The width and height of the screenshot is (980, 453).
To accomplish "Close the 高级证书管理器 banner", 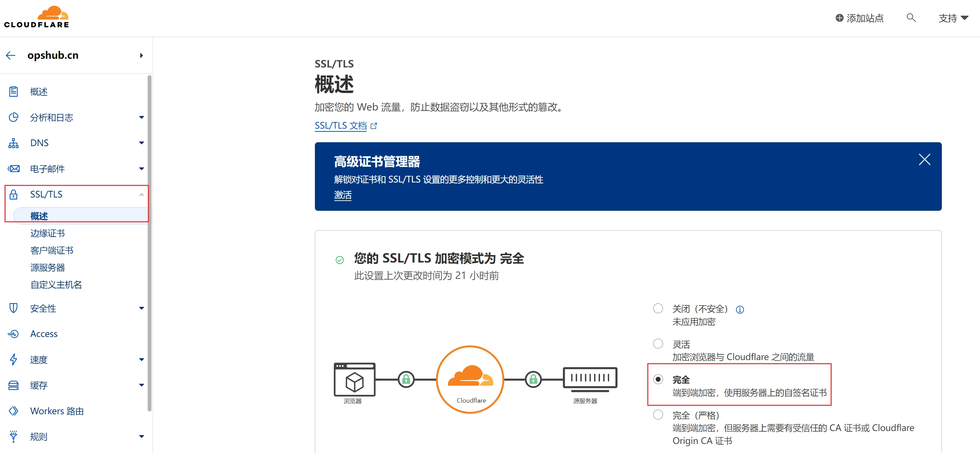I will [924, 159].
